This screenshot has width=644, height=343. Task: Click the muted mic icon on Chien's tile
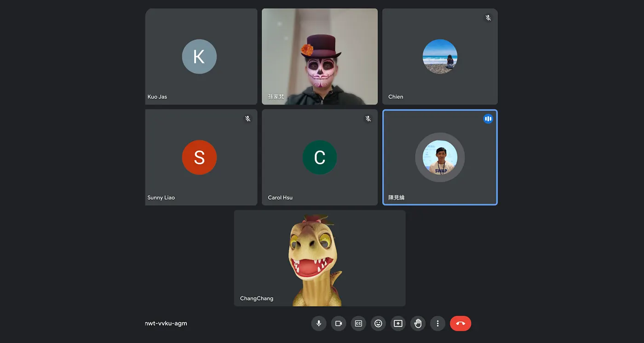click(x=488, y=18)
